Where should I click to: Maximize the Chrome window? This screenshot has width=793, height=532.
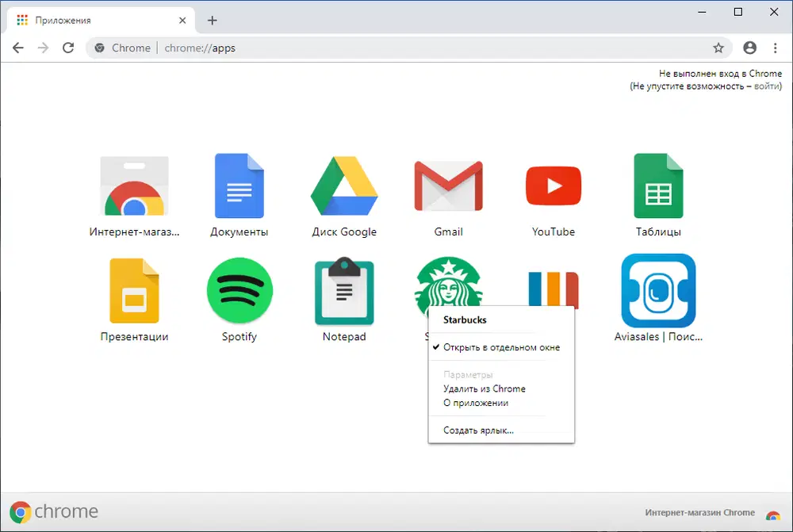tap(737, 12)
